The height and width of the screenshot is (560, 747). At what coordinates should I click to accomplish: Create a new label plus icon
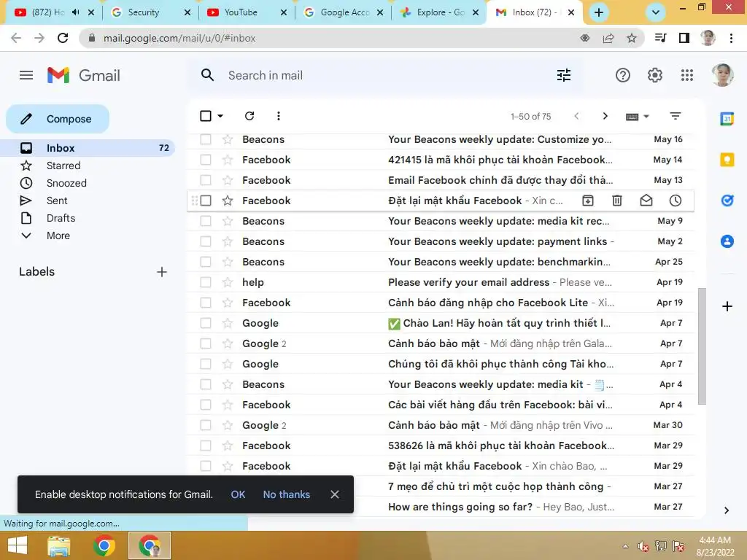pyautogui.click(x=162, y=272)
